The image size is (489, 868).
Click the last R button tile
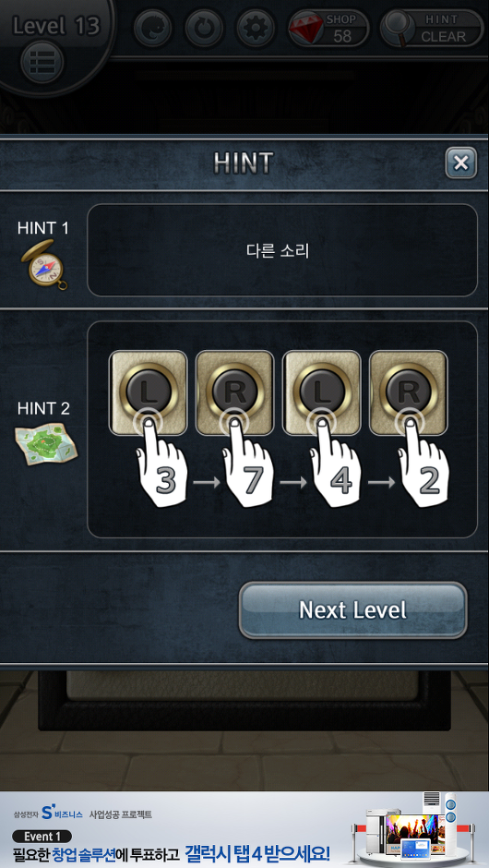(x=408, y=392)
